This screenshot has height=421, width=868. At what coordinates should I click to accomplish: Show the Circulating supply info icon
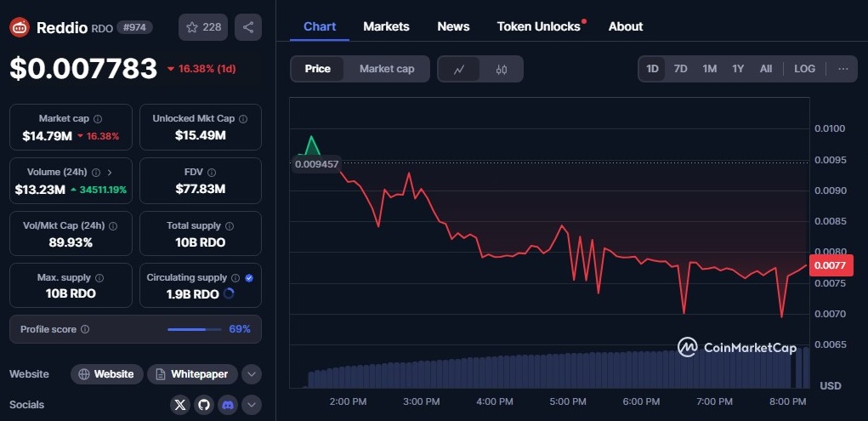point(235,278)
